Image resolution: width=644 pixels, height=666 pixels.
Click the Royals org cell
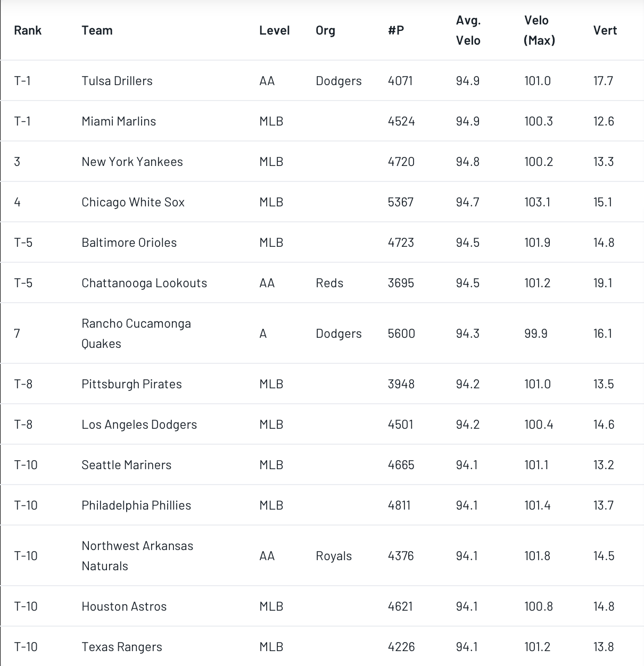tap(334, 556)
